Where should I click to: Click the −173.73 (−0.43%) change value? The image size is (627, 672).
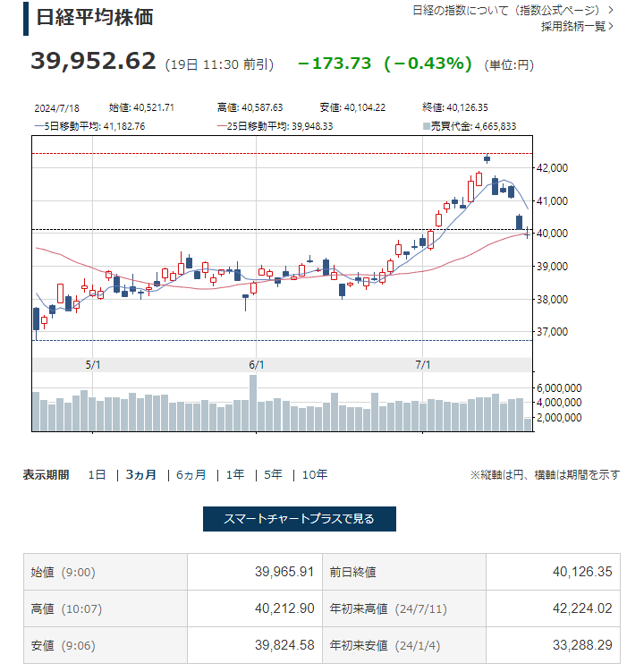coord(385,64)
